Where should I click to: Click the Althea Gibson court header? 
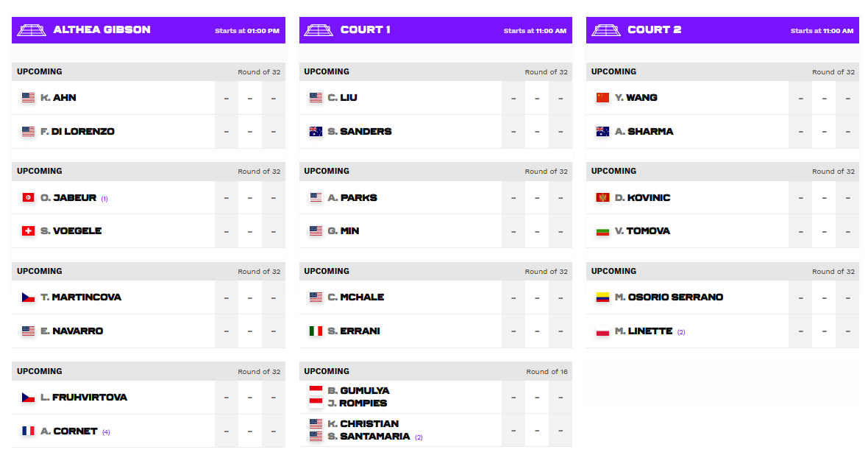pos(149,30)
